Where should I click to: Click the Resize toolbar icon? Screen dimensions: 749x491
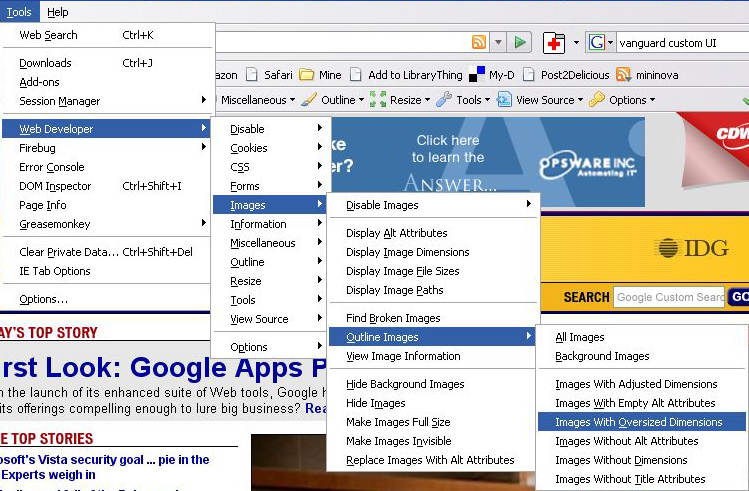[x=377, y=100]
